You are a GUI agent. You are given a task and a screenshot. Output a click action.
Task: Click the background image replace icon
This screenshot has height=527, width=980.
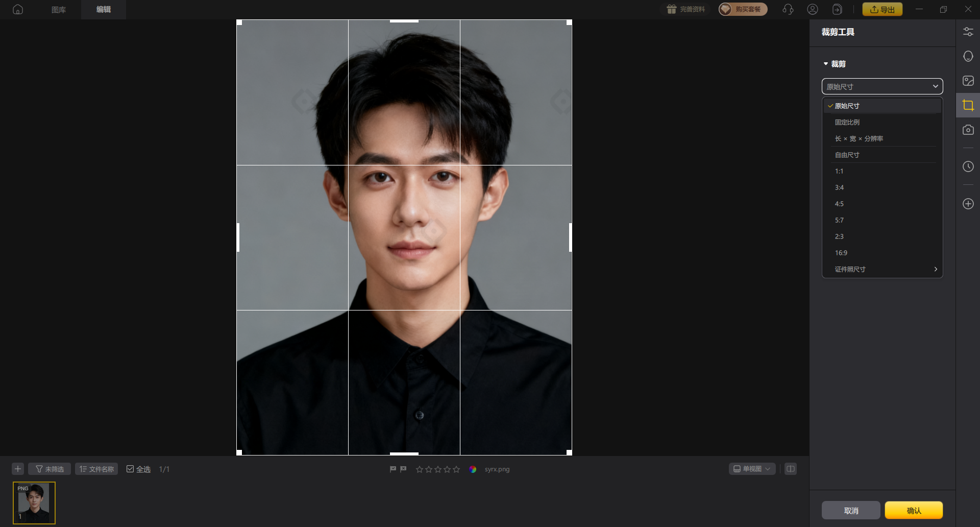tap(968, 81)
